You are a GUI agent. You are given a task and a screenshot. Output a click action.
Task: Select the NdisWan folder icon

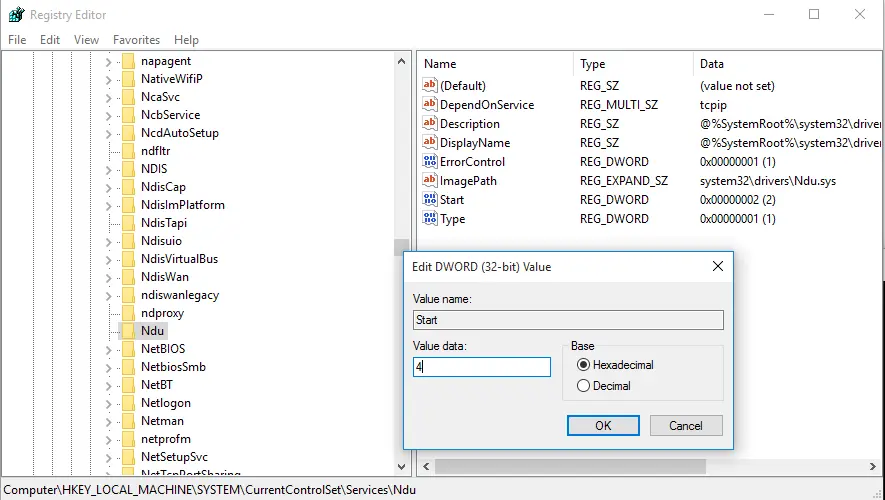click(x=129, y=277)
